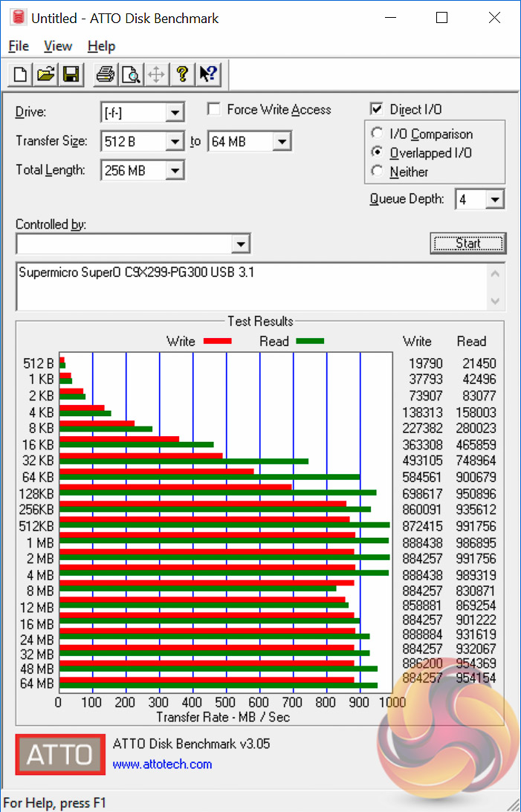
Task: Click the 4 KB row label
Action: pyautogui.click(x=42, y=413)
